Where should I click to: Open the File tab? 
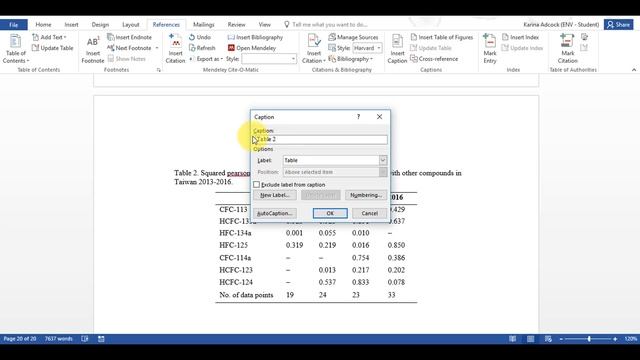pyautogui.click(x=13, y=24)
